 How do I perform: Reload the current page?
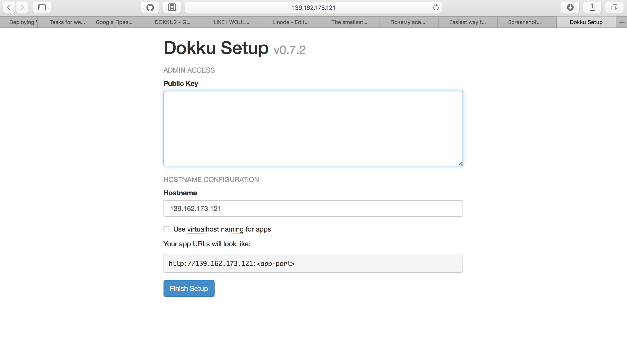coord(436,7)
